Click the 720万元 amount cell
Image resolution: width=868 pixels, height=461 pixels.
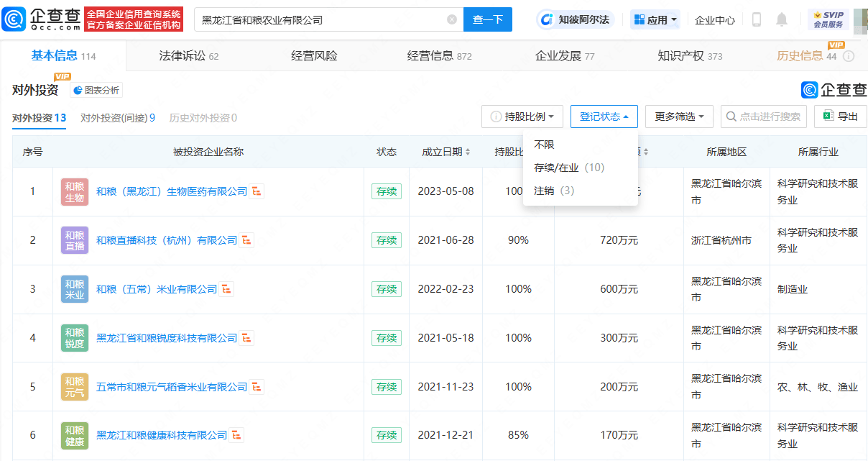(619, 240)
